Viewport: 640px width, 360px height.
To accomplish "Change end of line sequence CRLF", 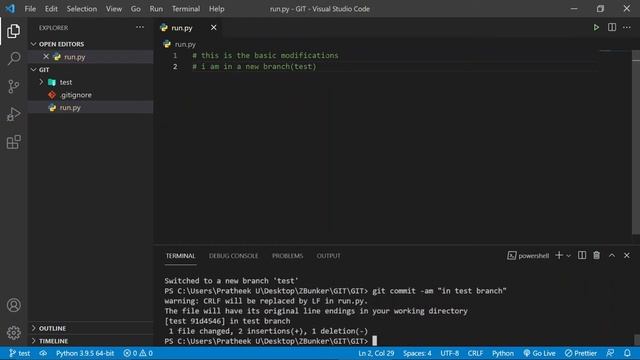I will coord(475,353).
